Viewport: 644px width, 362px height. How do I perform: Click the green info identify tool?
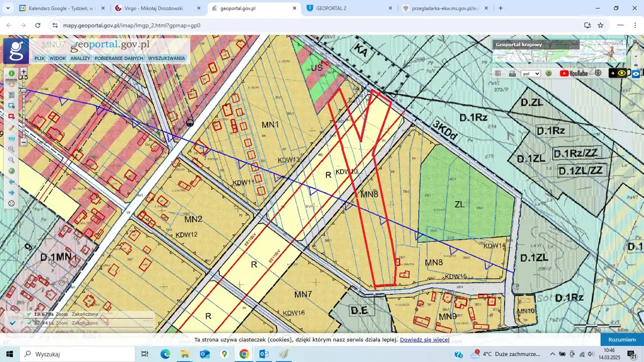[x=12, y=73]
